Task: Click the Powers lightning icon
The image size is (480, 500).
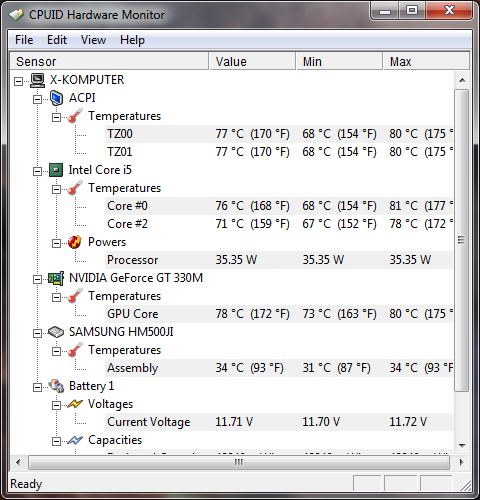Action: (75, 242)
